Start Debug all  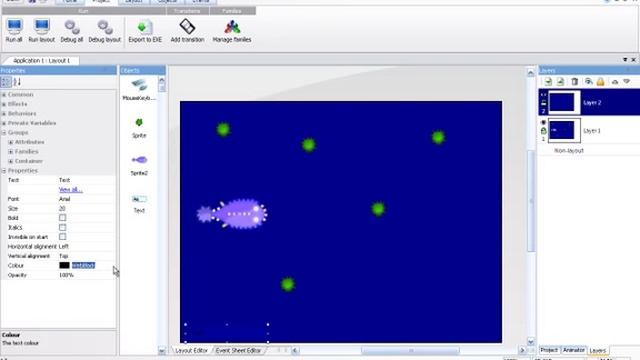point(71,31)
